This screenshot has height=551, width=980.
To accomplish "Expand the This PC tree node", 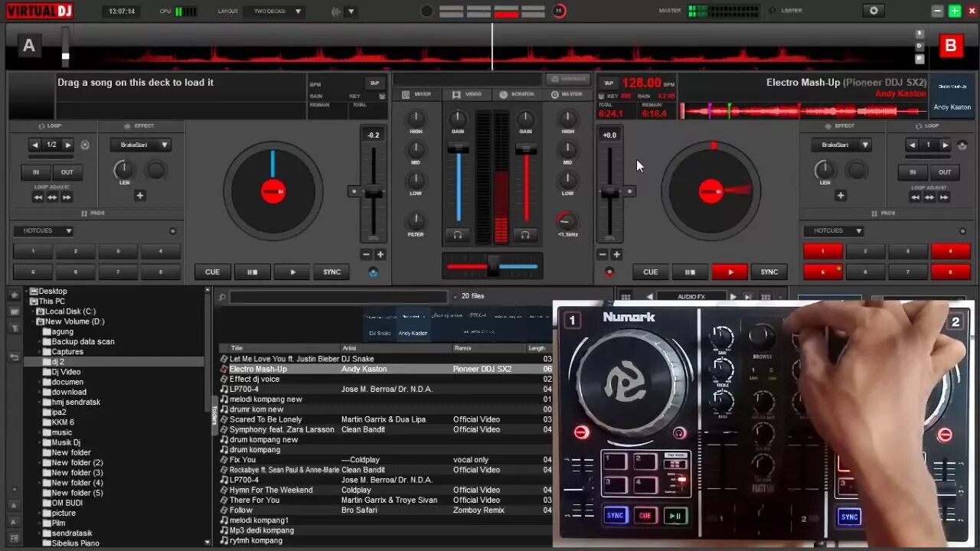I will tap(26, 302).
